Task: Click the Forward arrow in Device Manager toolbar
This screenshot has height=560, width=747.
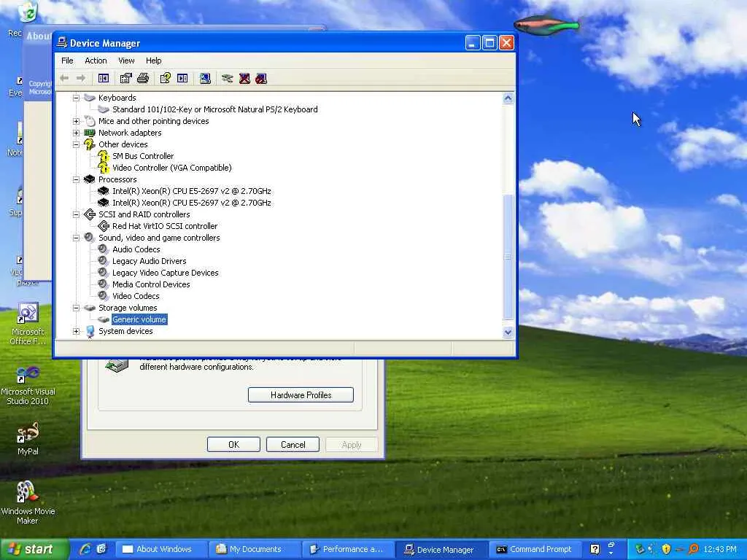Action: (x=81, y=78)
